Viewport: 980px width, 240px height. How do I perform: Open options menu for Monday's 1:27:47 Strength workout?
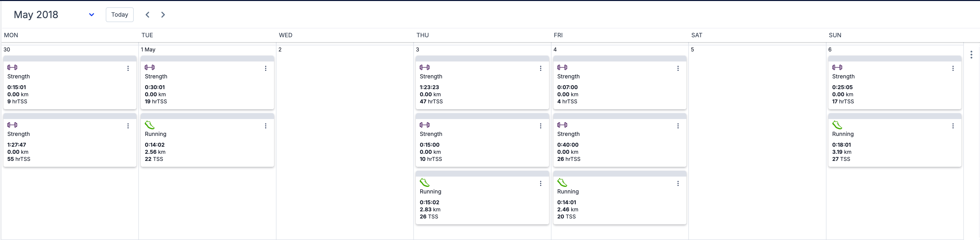(128, 126)
